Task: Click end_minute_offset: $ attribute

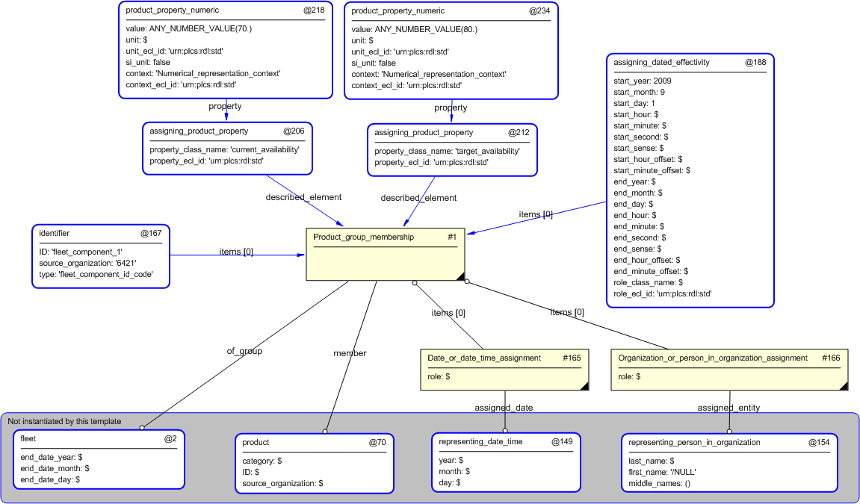Action: (651, 272)
